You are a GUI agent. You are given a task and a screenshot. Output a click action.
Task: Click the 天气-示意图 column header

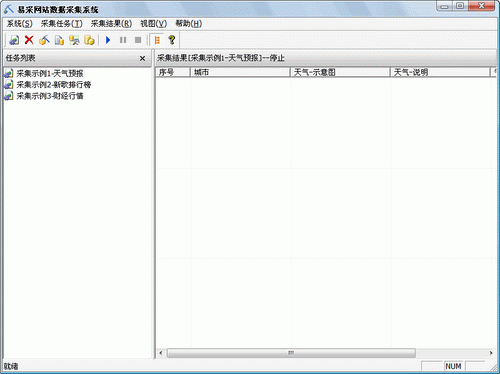(340, 72)
